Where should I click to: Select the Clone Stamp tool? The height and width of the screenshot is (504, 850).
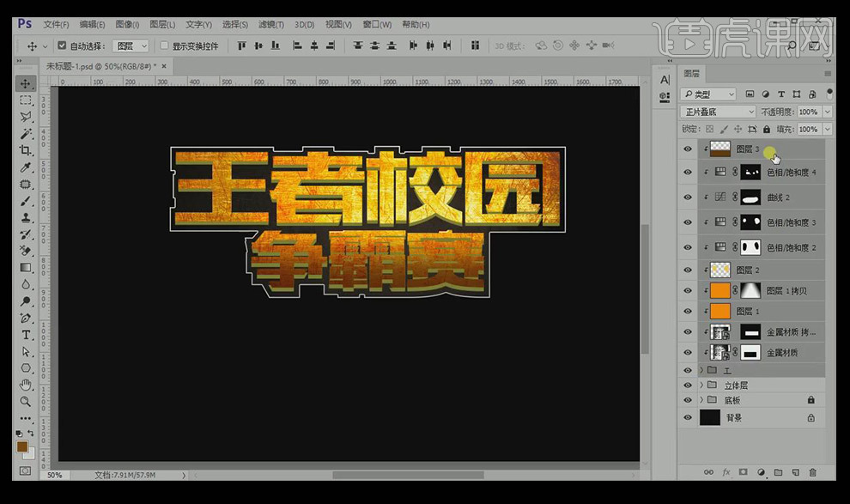(26, 218)
